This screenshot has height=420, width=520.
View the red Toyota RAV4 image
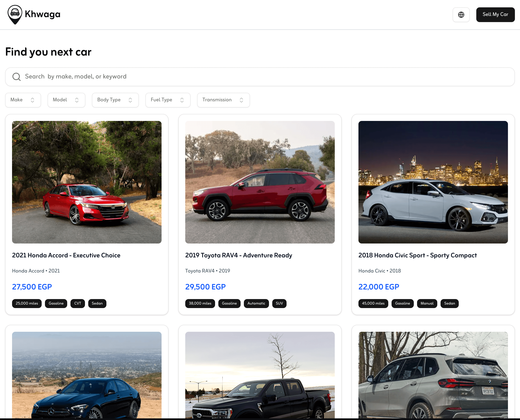coord(260,182)
